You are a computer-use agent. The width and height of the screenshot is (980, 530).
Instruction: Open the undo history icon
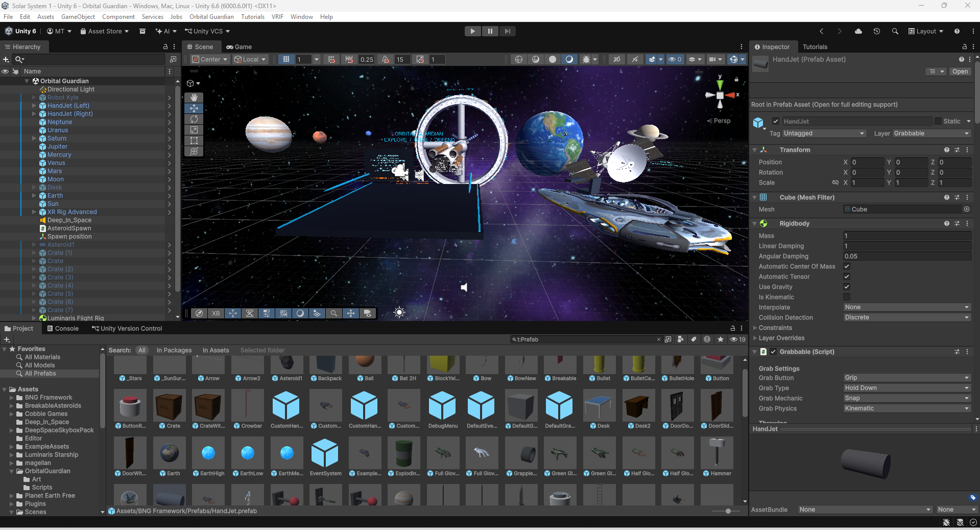pos(877,31)
